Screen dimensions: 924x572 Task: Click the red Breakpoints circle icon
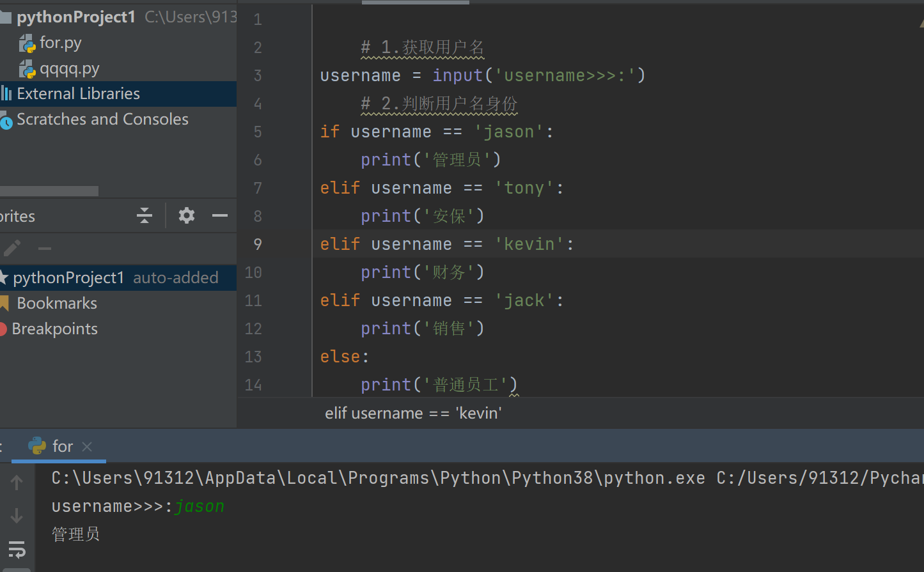(x=4, y=329)
